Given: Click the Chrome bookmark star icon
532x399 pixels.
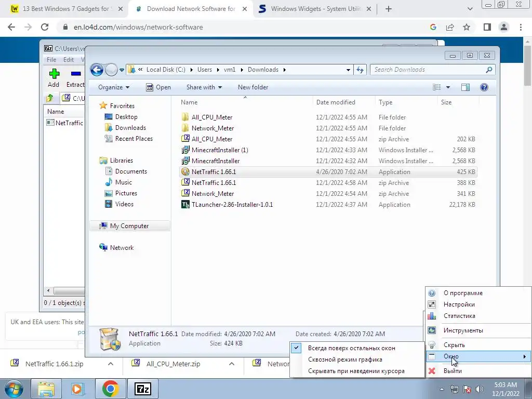Looking at the screenshot, I should 467,27.
